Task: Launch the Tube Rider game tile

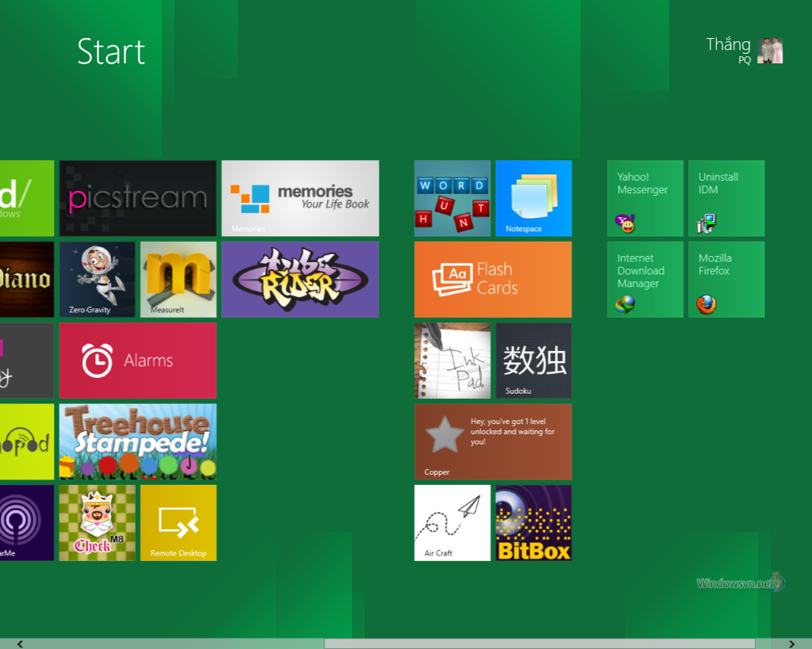Action: (301, 280)
